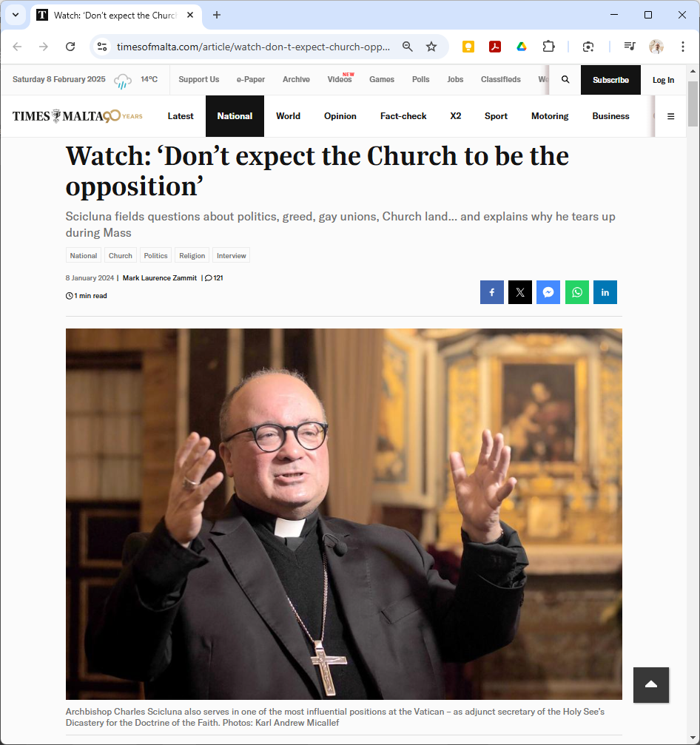Share article on Facebook
700x745 pixels.
pos(492,292)
